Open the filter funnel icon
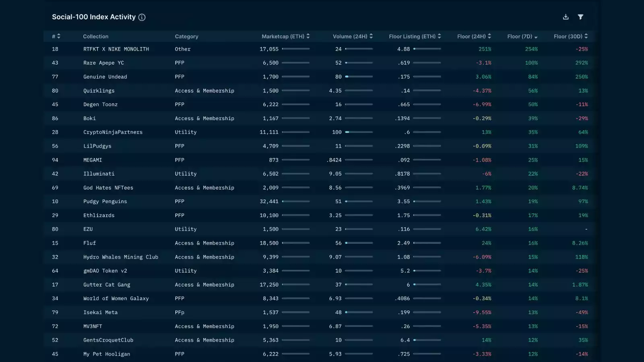The width and height of the screenshot is (644, 362). point(580,17)
